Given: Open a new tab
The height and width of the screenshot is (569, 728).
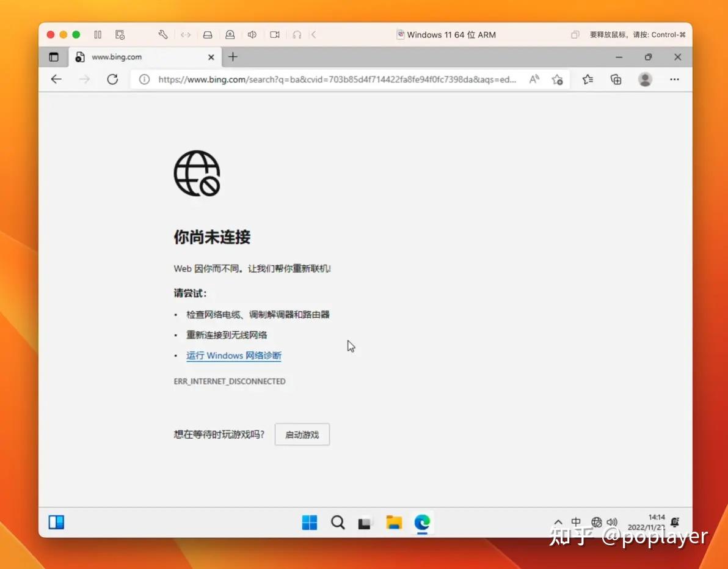Looking at the screenshot, I should click(233, 57).
